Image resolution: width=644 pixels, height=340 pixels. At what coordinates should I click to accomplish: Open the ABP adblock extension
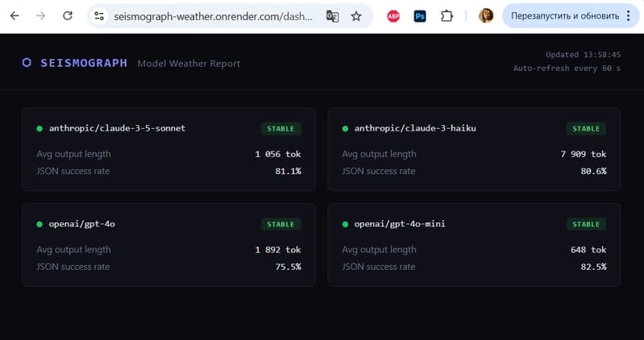[x=393, y=16]
